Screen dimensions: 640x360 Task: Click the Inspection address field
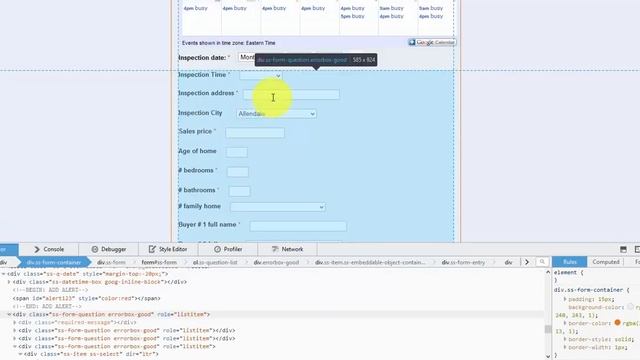tap(291, 94)
